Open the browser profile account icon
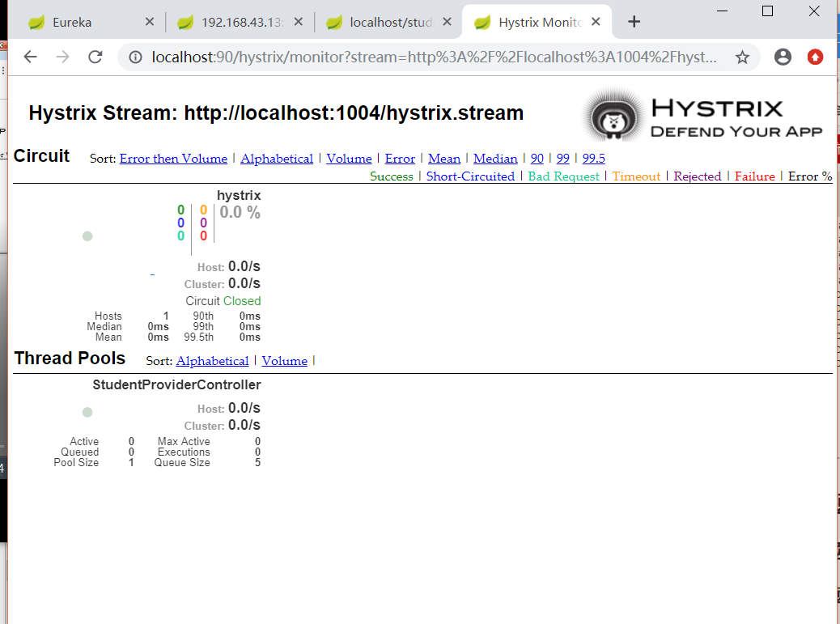This screenshot has width=840, height=624. tap(783, 57)
